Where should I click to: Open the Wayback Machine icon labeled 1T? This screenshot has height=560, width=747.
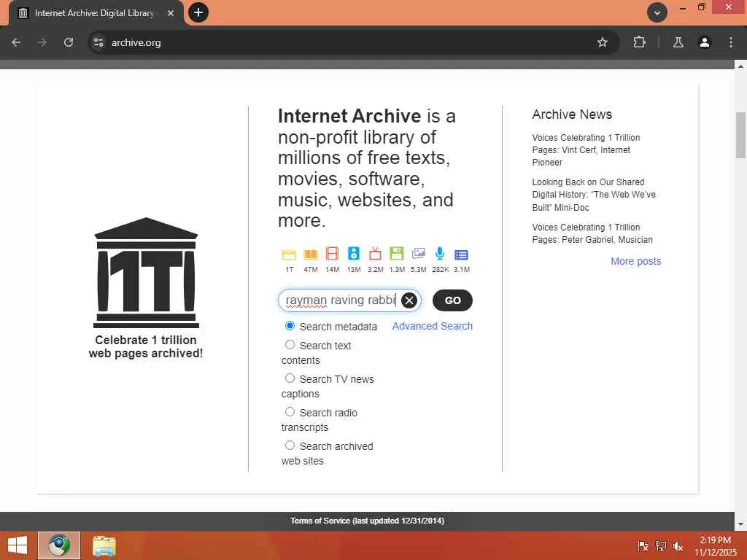pos(289,254)
